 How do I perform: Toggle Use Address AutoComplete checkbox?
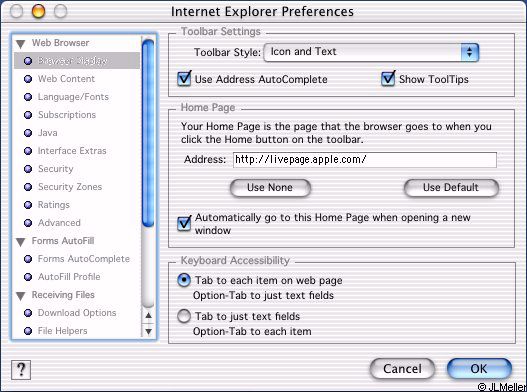pos(184,79)
